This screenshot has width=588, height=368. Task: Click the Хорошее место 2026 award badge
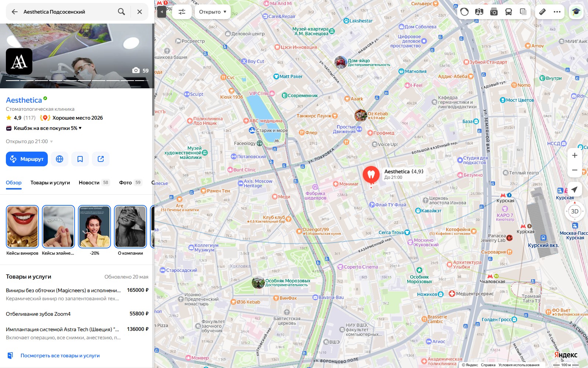tap(71, 118)
